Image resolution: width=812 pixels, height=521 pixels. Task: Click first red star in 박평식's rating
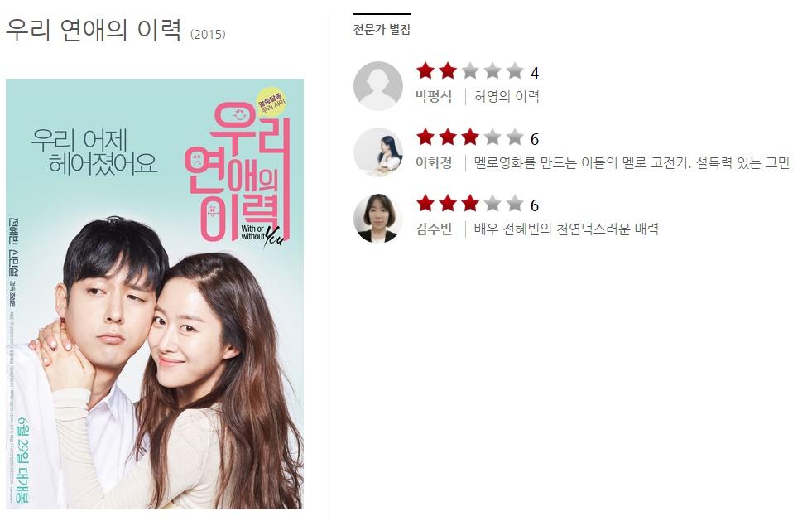425,70
